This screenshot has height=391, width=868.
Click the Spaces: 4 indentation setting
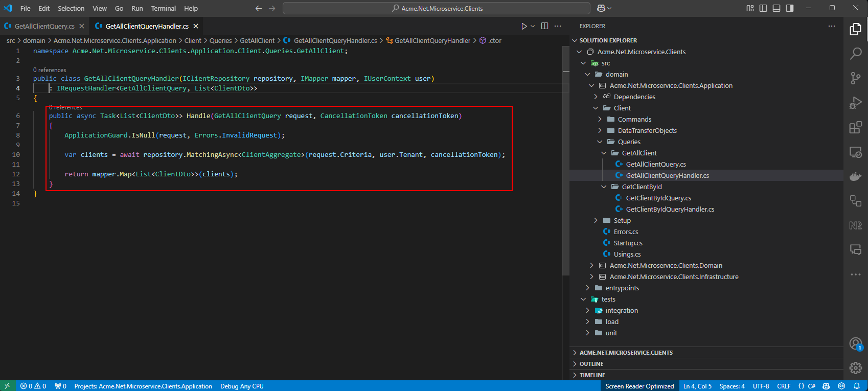pyautogui.click(x=732, y=386)
